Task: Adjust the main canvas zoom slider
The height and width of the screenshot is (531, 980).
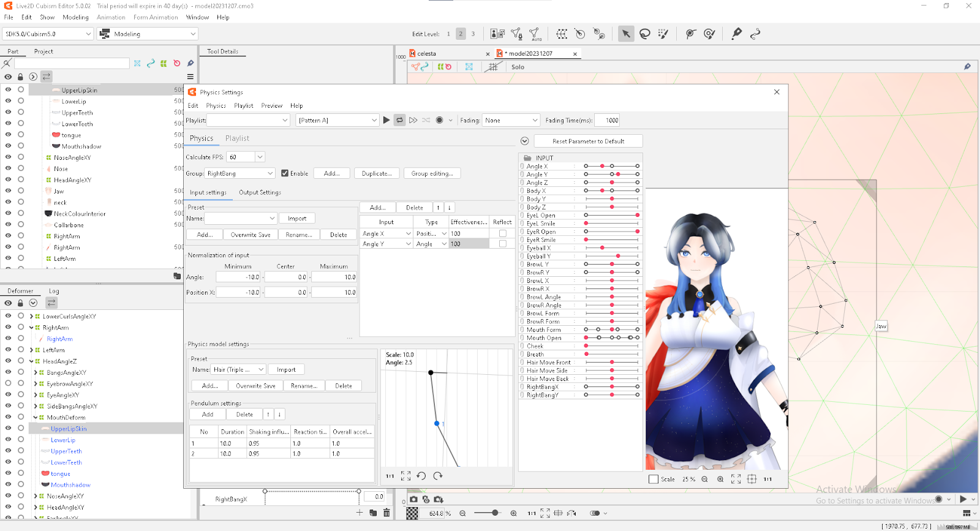Action: click(488, 513)
